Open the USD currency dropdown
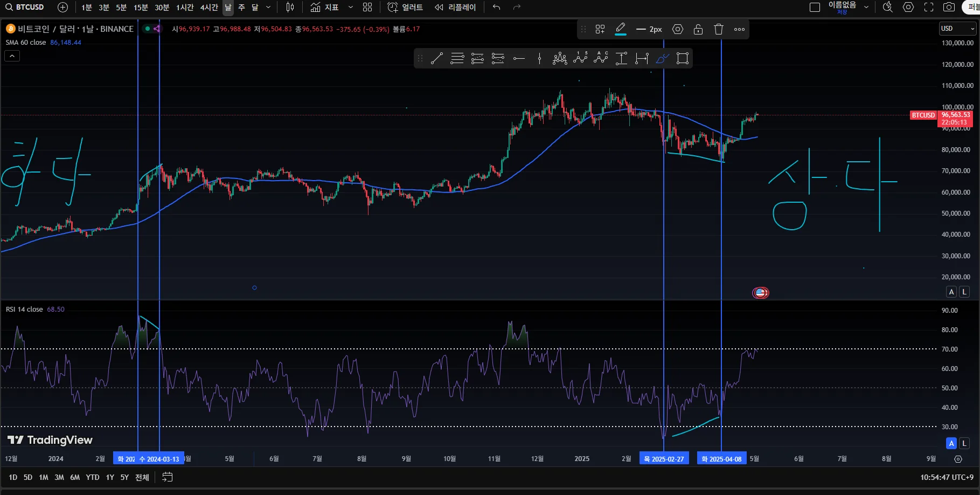 click(958, 29)
